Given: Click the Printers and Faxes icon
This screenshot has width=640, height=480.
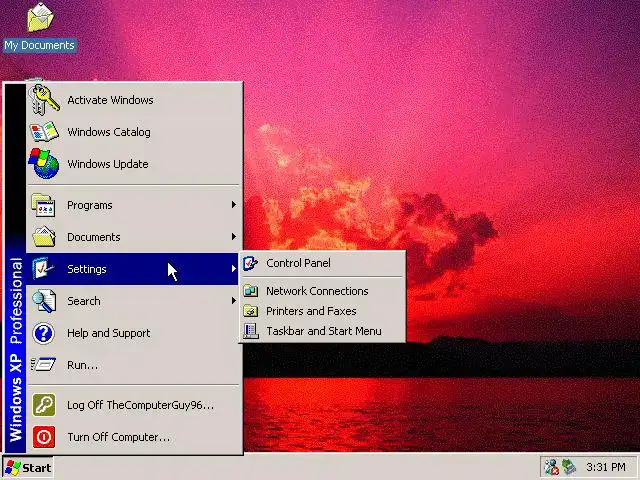Looking at the screenshot, I should pos(251,311).
